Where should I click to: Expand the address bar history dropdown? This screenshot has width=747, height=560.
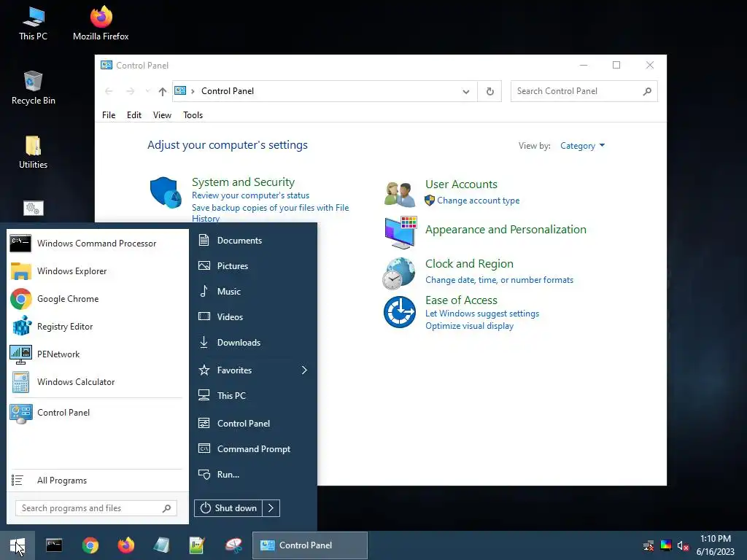(466, 91)
